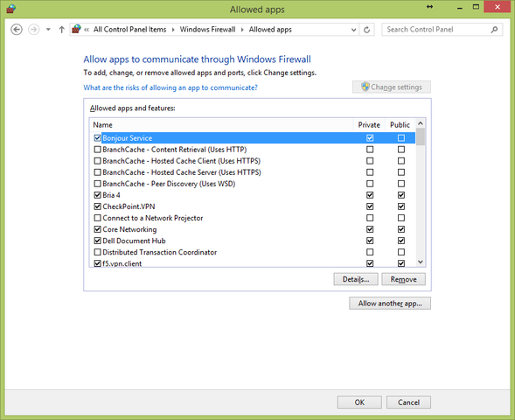The height and width of the screenshot is (420, 515).
Task: Select Distributed Transaction Coordinator row text
Action: 160,252
